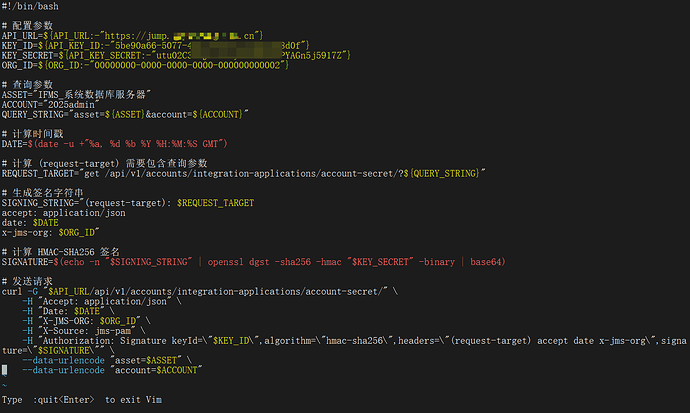This screenshot has height=413, width=690.
Task: Click the REQUEST_TARGET assignment line
Action: click(x=240, y=173)
